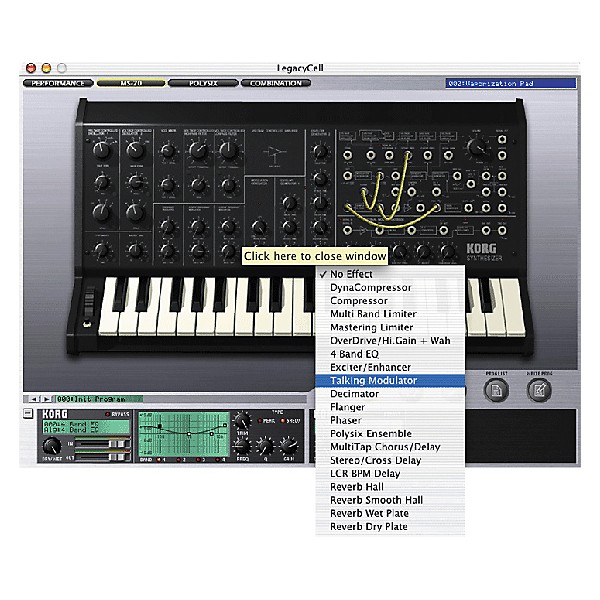Open the program list page icon

(496, 390)
